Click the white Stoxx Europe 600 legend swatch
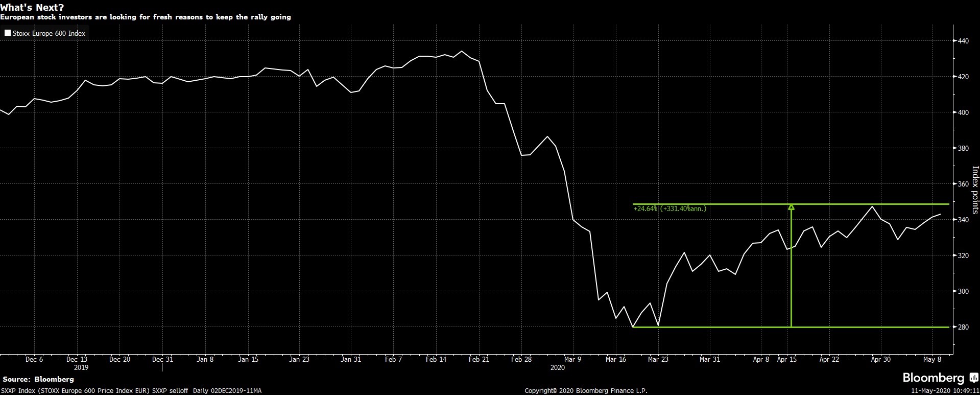 8,33
